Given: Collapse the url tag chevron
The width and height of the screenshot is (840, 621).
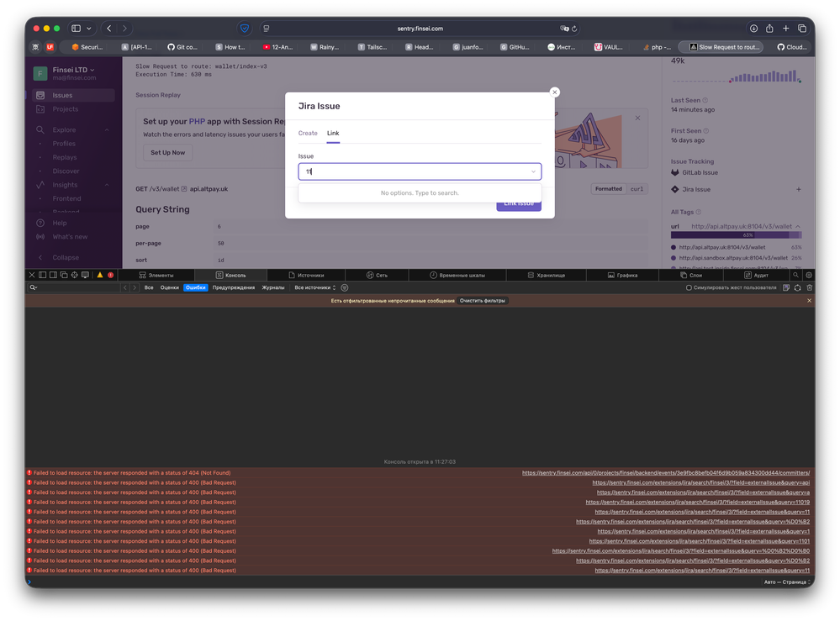Looking at the screenshot, I should click(798, 226).
